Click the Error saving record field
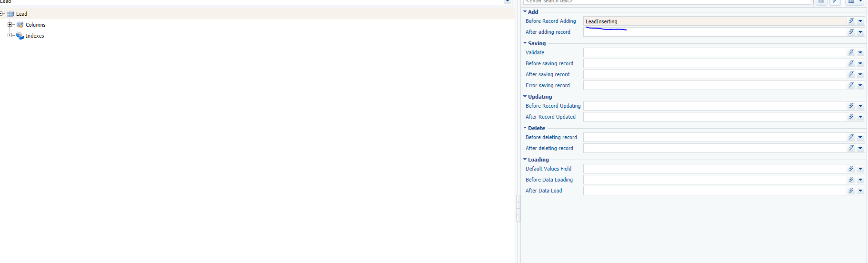The image size is (868, 263). click(715, 85)
